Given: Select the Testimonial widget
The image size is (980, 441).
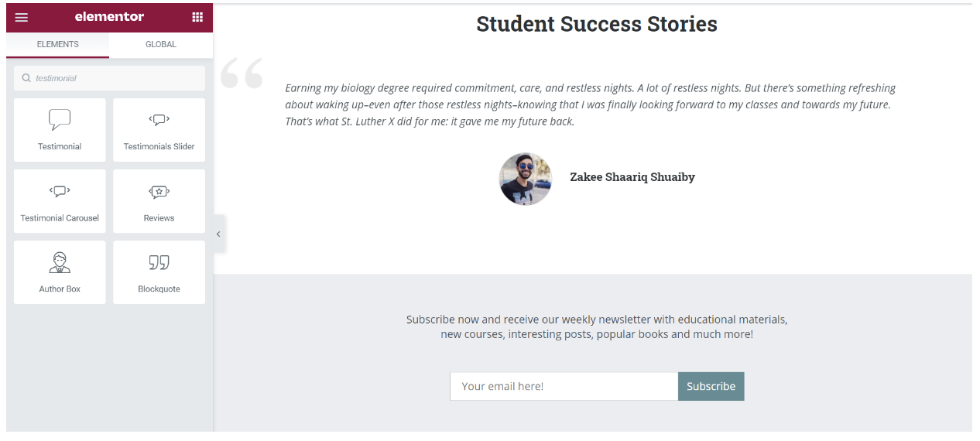Looking at the screenshot, I should (x=60, y=130).
